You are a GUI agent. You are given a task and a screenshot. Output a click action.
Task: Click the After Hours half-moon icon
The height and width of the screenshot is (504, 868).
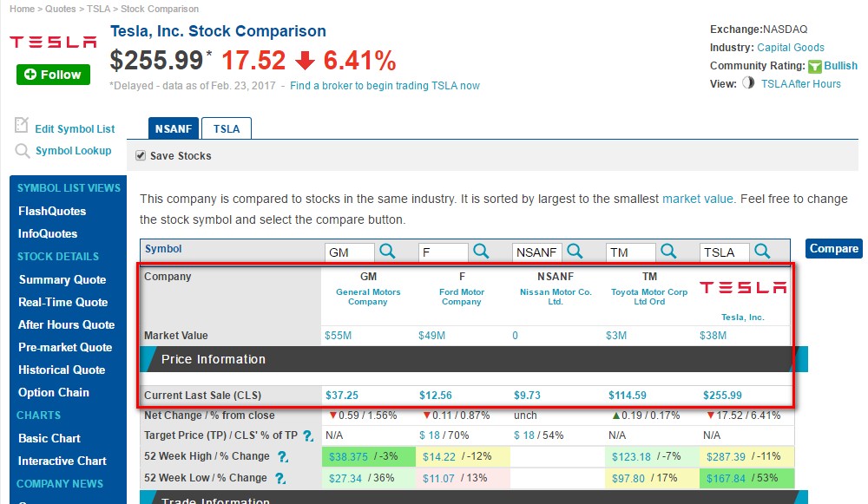748,83
